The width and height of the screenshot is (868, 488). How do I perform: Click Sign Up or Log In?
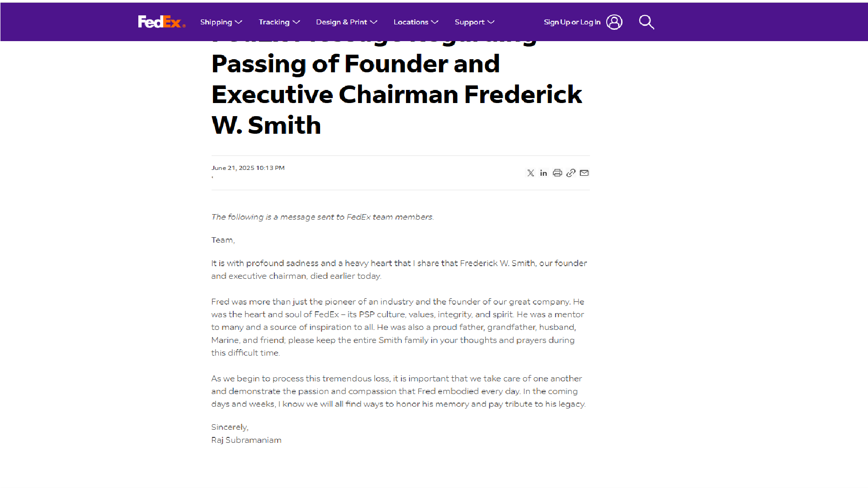click(572, 22)
